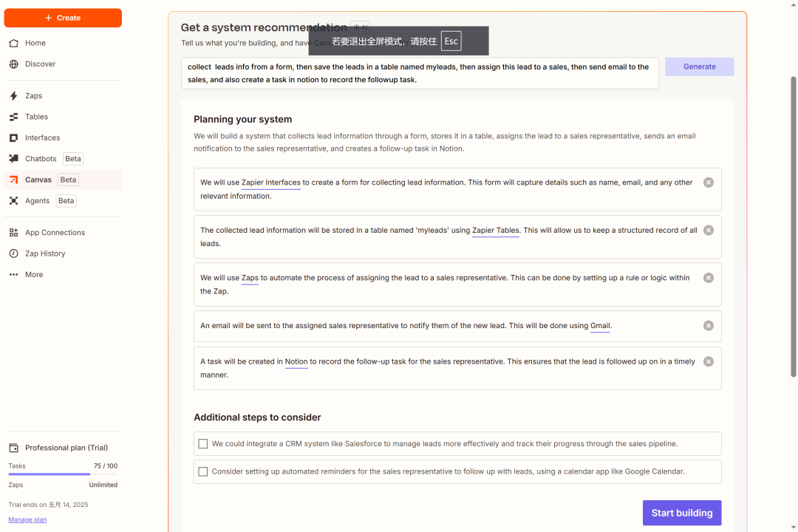Open the underlined Notion link
Screen dimensions: 798x532
pyautogui.click(x=296, y=361)
